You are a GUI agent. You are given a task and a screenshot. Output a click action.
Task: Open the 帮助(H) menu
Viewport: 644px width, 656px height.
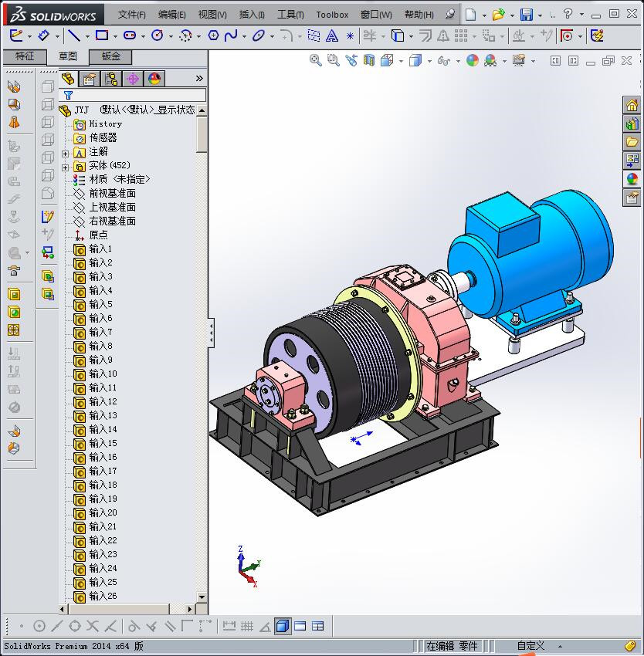pos(419,15)
